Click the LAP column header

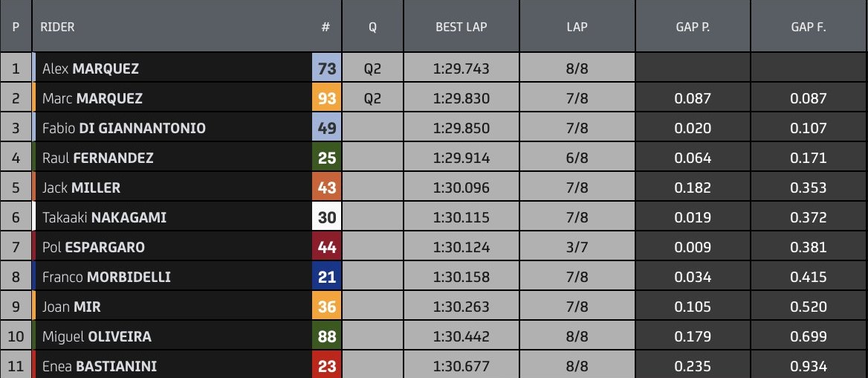coord(576,27)
